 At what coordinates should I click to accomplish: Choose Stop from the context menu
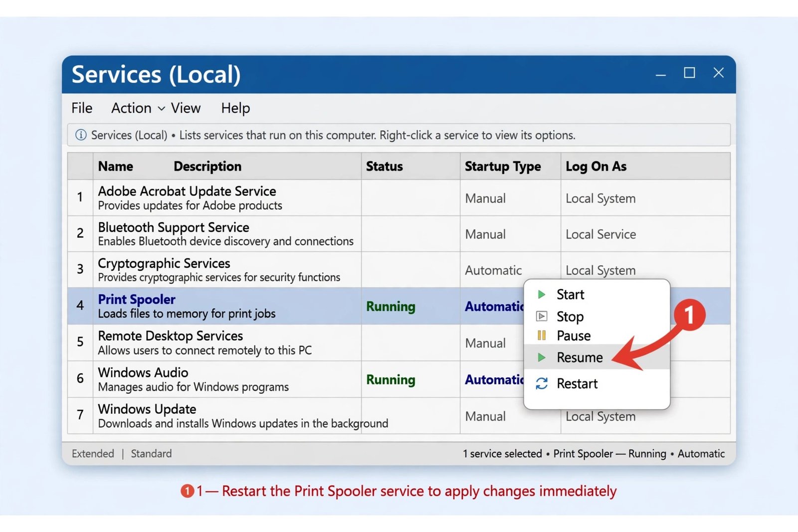(597, 316)
